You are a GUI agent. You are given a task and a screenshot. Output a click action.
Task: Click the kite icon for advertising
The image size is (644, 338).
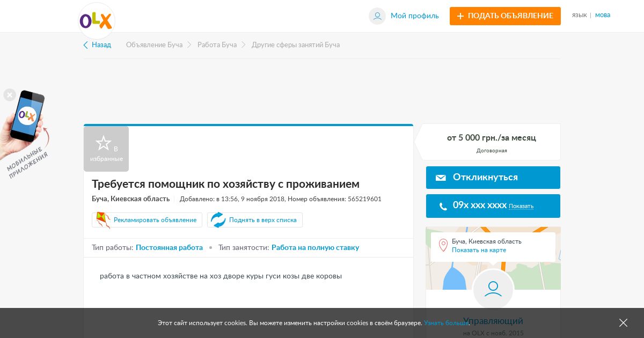click(x=103, y=220)
